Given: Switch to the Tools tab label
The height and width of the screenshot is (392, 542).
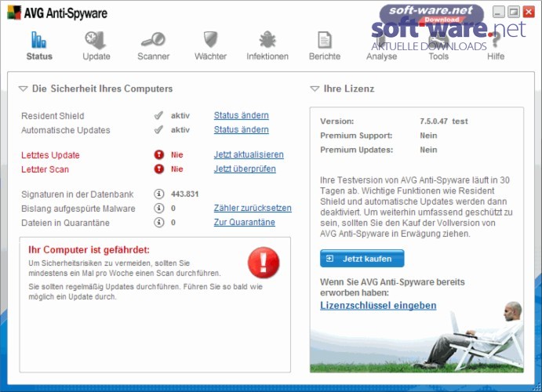Looking at the screenshot, I should pyautogui.click(x=438, y=56).
